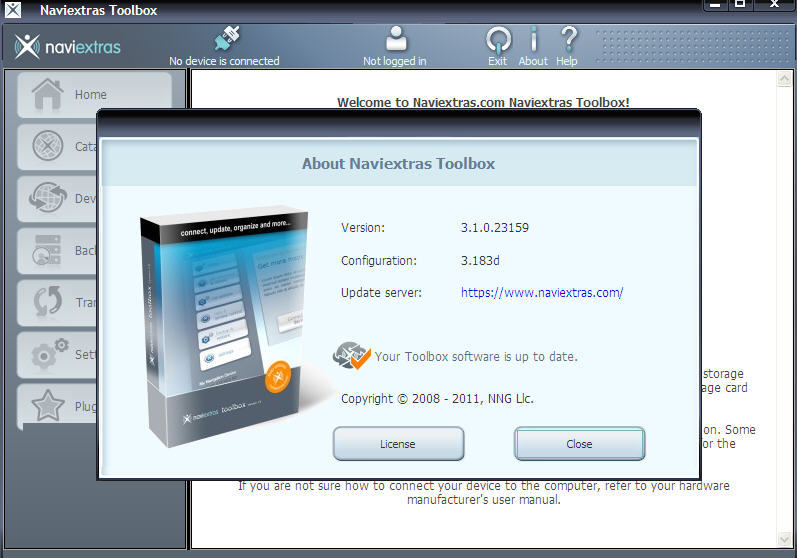Viewport: 797px width, 558px height.
Task: Click the License button
Action: pos(398,444)
